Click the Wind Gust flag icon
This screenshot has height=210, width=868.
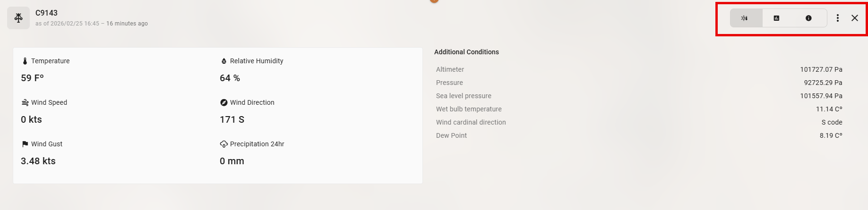[x=25, y=144]
